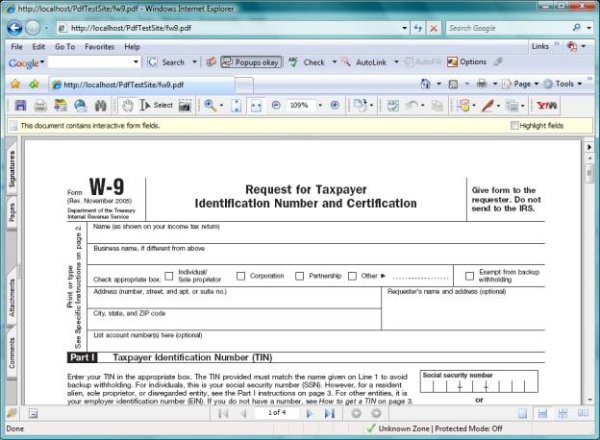Image resolution: width=600 pixels, height=440 pixels.
Task: Save a copy with the floppy disk icon
Action: coord(20,105)
